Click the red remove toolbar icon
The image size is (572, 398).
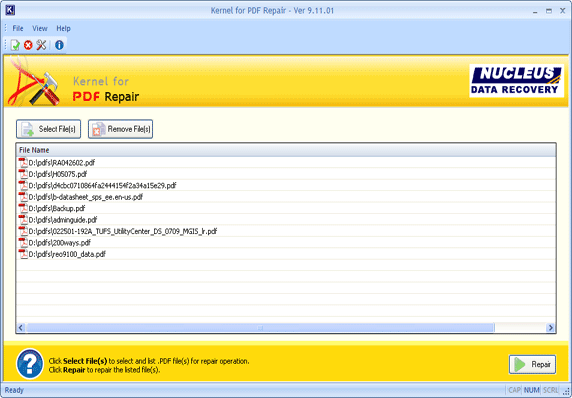28,45
